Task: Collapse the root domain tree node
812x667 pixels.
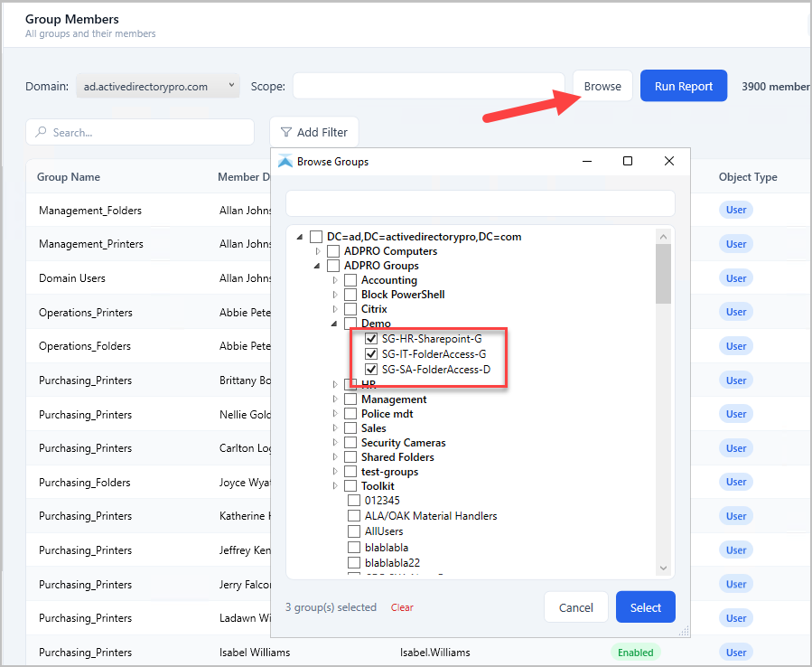Action: point(300,237)
